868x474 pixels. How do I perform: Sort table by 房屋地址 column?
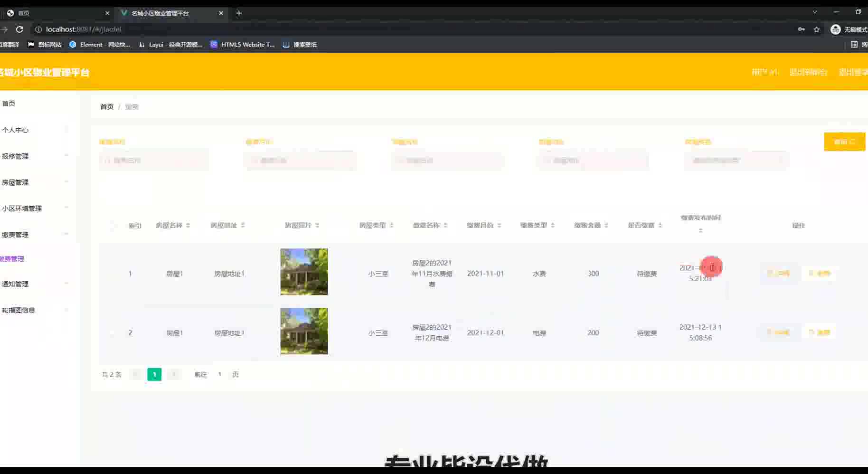(243, 226)
